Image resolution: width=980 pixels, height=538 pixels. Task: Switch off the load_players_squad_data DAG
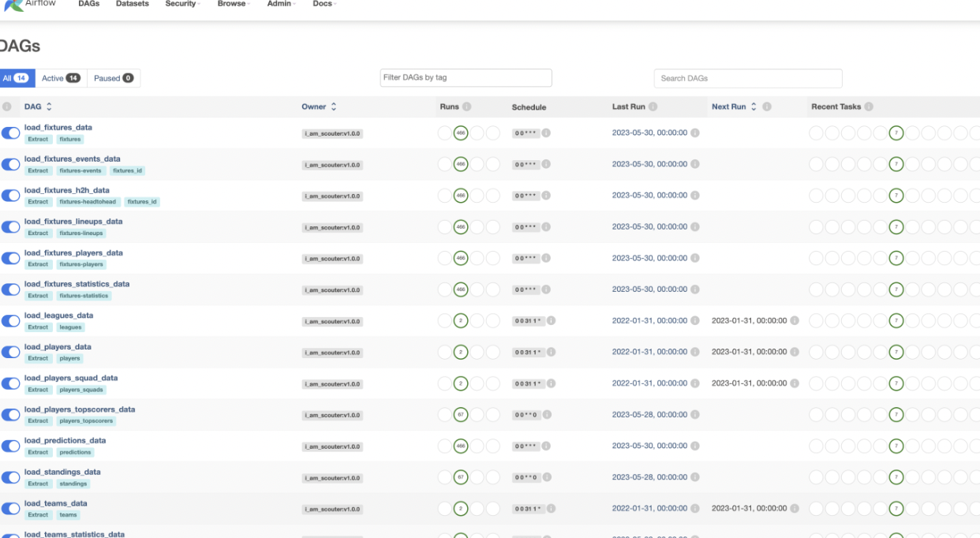[10, 383]
